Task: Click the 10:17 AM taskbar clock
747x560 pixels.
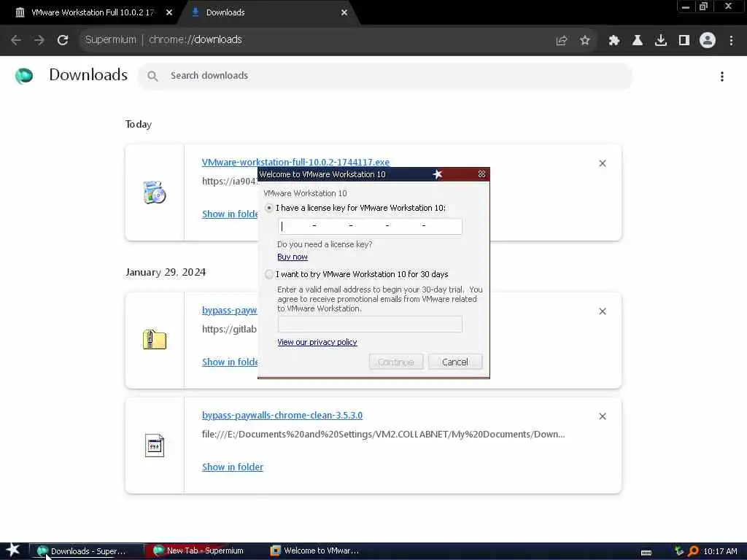Action: pos(720,551)
